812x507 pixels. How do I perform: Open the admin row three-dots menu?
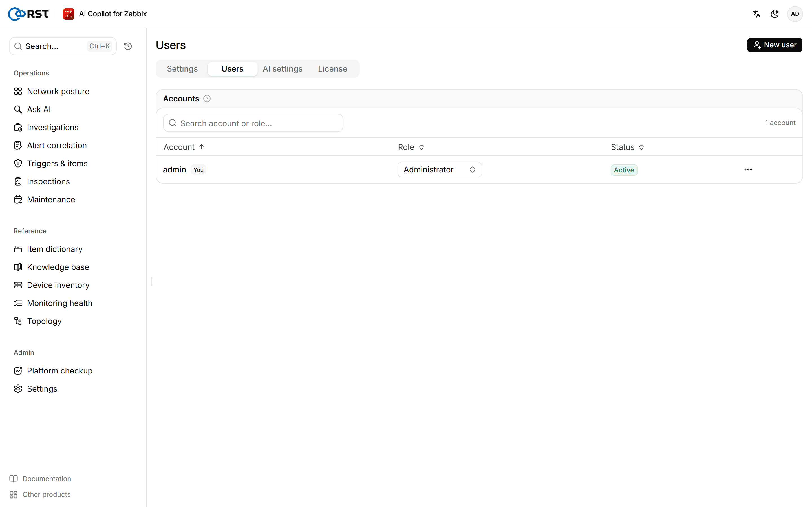(748, 170)
